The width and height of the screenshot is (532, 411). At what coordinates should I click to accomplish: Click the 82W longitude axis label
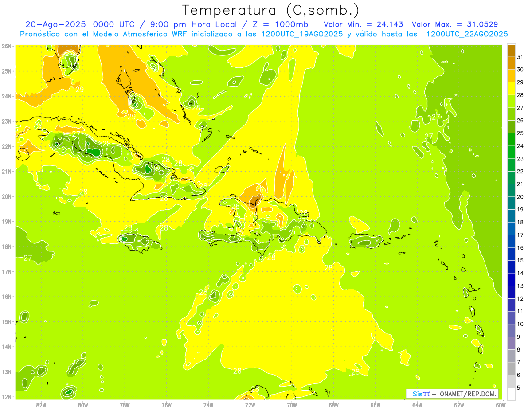[x=41, y=405]
